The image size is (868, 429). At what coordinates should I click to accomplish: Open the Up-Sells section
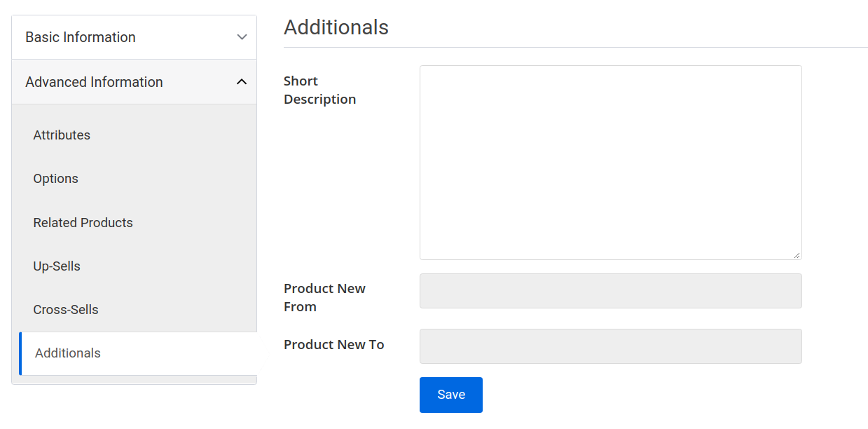57,266
